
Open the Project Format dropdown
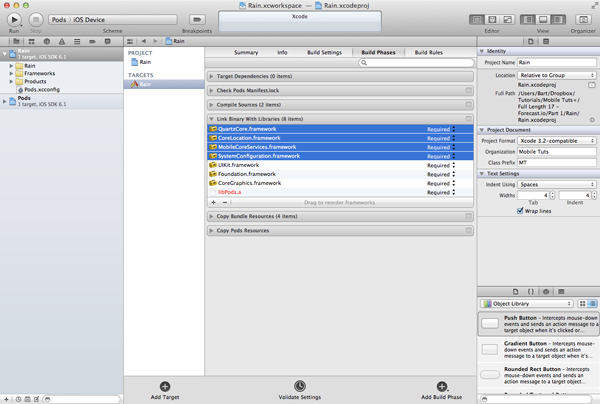click(x=557, y=141)
